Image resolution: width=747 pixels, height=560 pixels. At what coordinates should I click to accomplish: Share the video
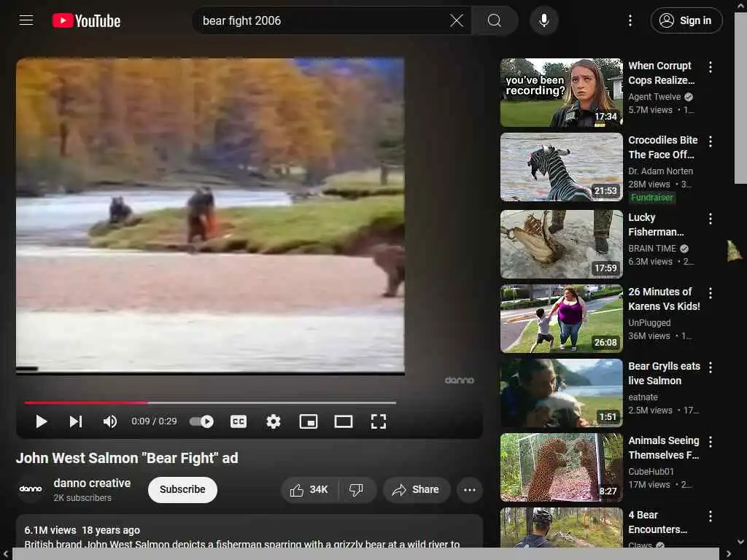tap(416, 489)
